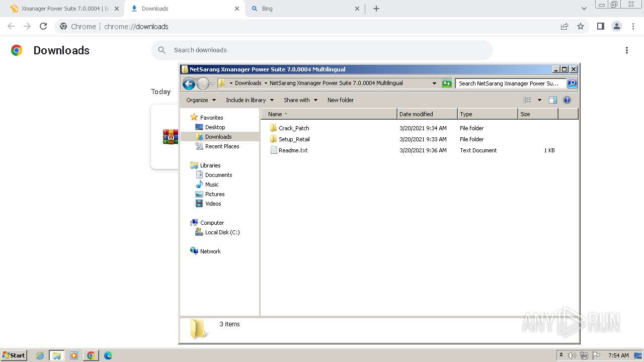Open the Organize menu
644x362 pixels.
click(x=201, y=100)
